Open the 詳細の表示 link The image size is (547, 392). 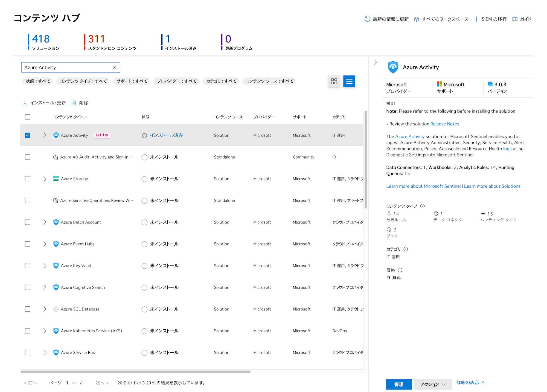click(470, 382)
